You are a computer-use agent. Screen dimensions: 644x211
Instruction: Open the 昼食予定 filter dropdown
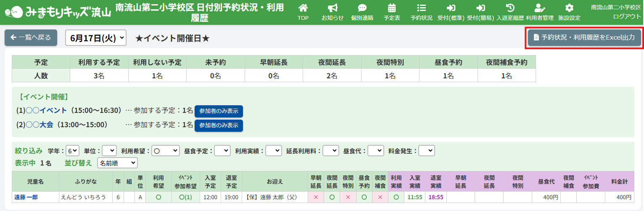[x=222, y=151]
